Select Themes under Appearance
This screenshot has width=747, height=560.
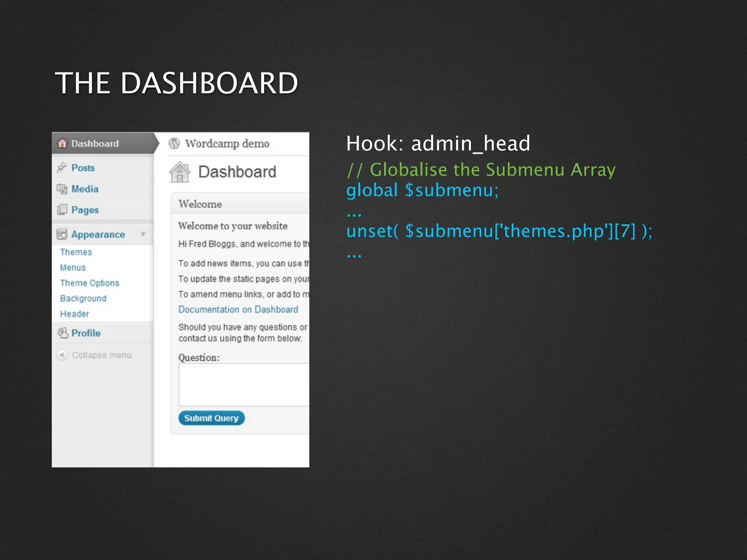76,252
